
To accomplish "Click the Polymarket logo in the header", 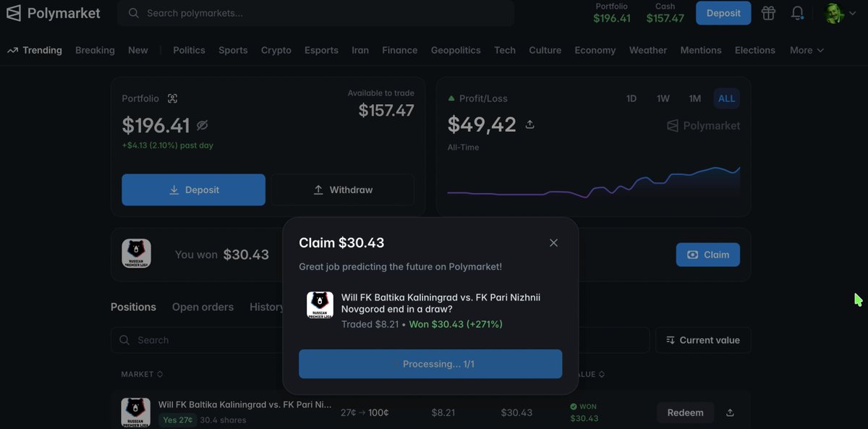I will (54, 13).
